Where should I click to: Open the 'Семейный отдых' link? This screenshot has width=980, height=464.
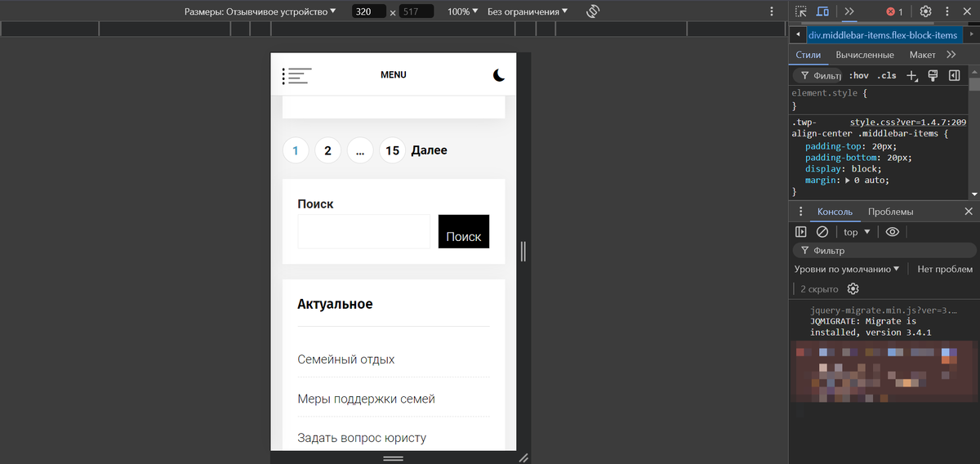click(x=346, y=359)
